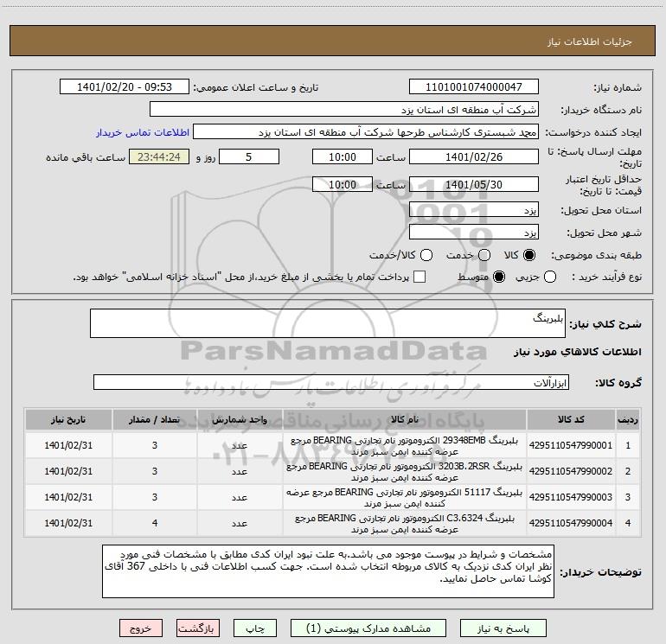Viewport: 666px width, 644px height.
Task: Choose the متوسط purchase process option
Action: (x=499, y=277)
